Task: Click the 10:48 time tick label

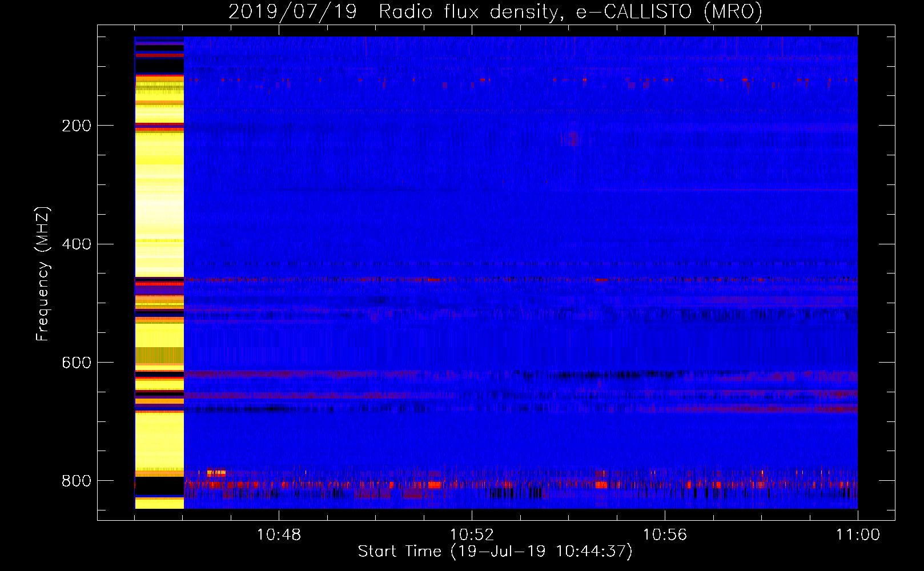Action: [279, 535]
